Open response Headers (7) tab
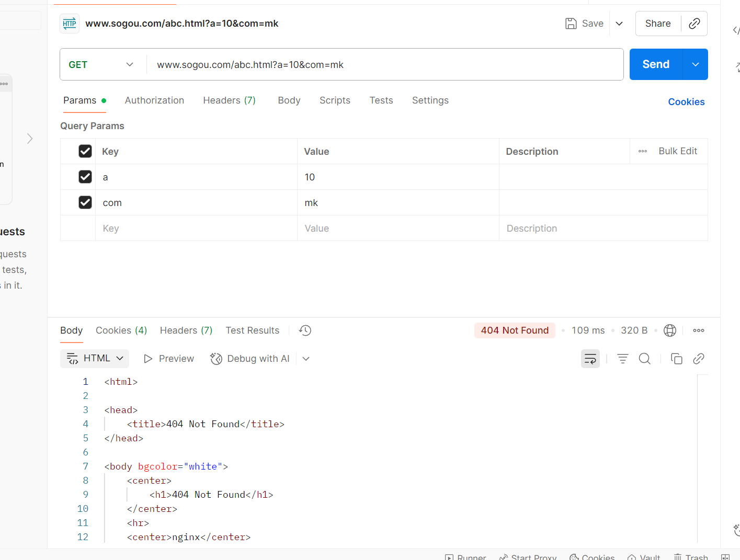The height and width of the screenshot is (560, 740). pyautogui.click(x=186, y=330)
